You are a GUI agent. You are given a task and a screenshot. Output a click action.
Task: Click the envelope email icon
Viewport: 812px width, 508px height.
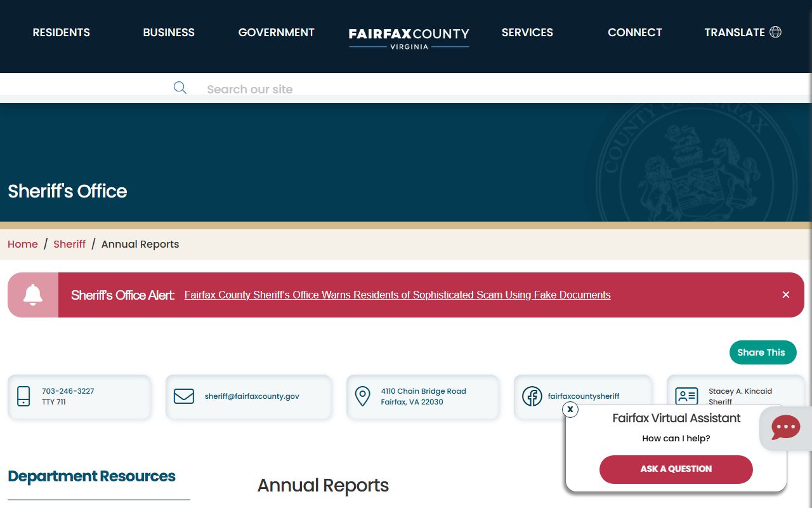tap(184, 396)
